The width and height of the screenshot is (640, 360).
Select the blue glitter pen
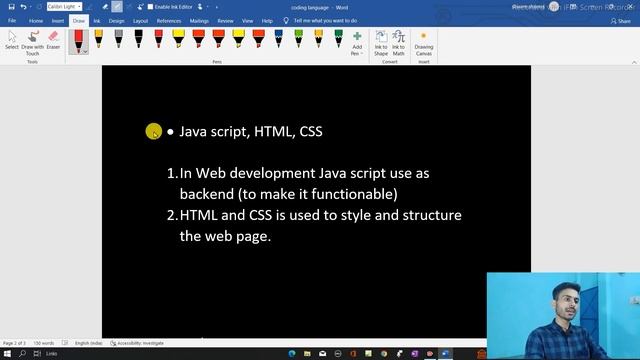(x=278, y=39)
